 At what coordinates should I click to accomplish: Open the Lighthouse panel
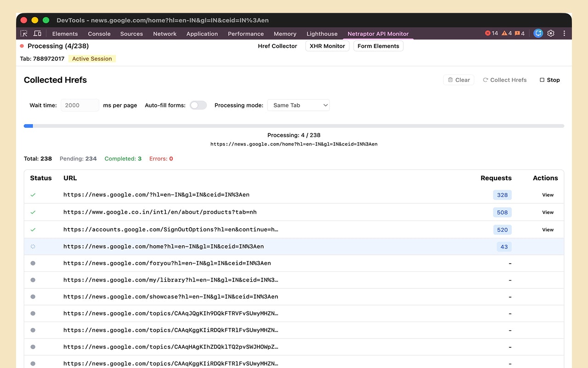322,33
